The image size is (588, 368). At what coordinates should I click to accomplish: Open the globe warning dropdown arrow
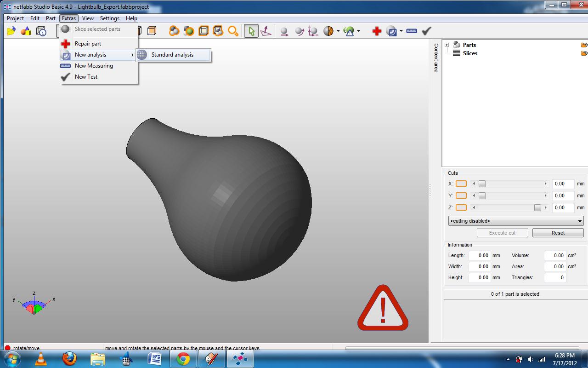point(358,31)
